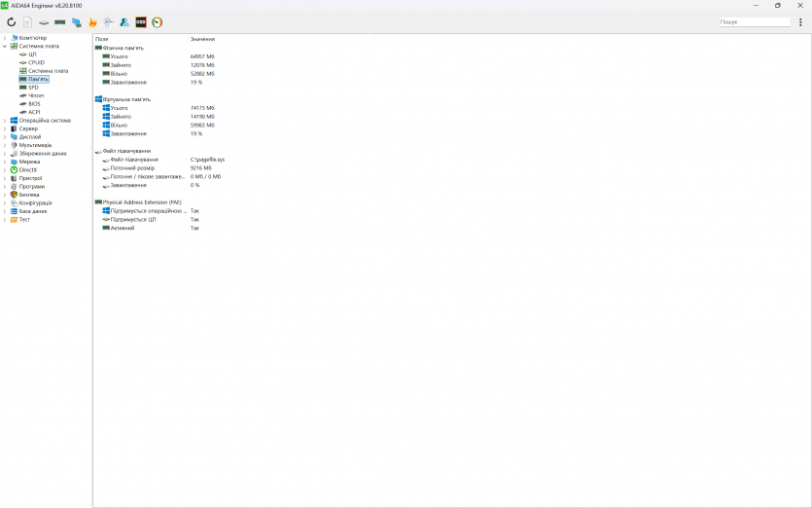Viewport: 812px width, 508px height.
Task: Expand the Мультимедіа tree node
Action: point(4,145)
